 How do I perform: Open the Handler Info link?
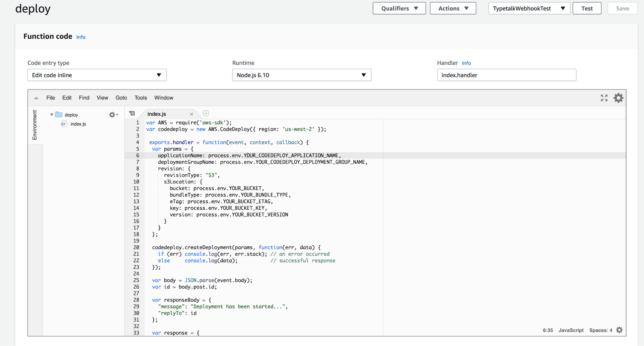[466, 63]
